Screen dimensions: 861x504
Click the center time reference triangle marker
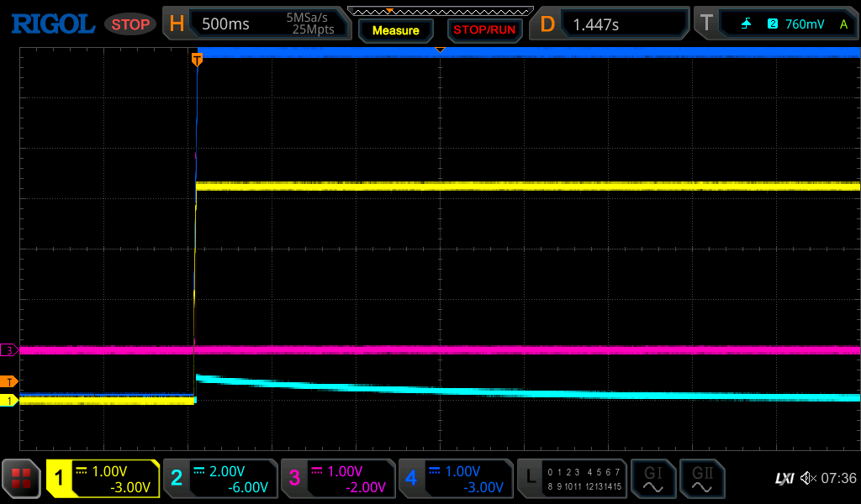click(x=440, y=50)
